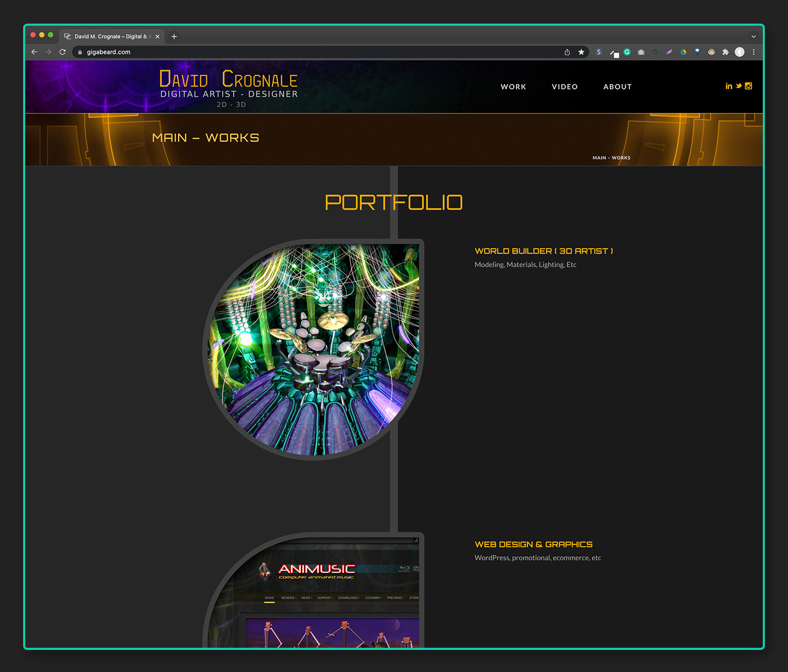Click the MAIN – WORKS breadcrumb
Screen dimensions: 788x672
coord(611,157)
